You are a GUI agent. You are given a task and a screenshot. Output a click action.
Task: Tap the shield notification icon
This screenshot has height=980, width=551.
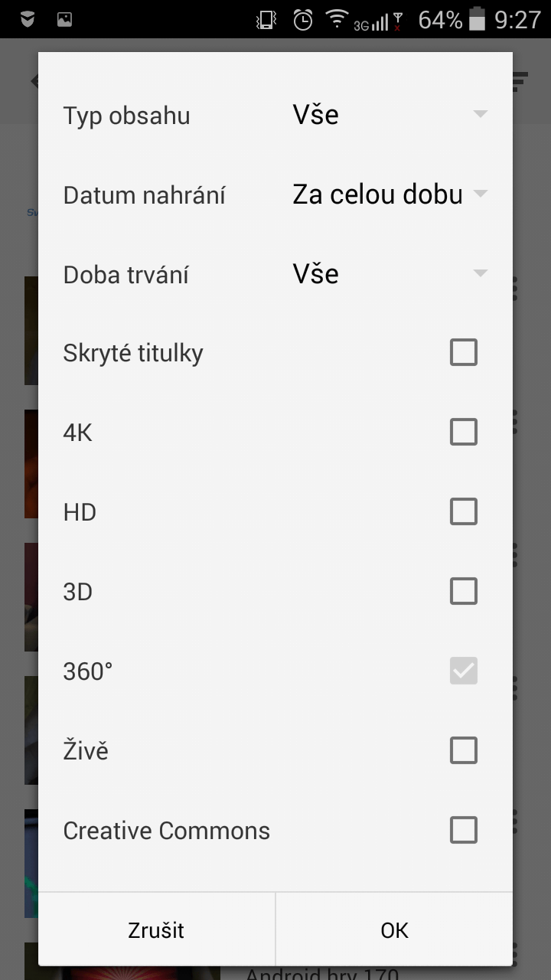[28, 20]
